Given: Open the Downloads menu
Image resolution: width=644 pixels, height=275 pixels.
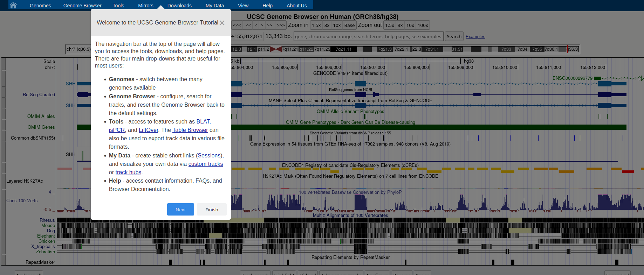Looking at the screenshot, I should (x=179, y=6).
